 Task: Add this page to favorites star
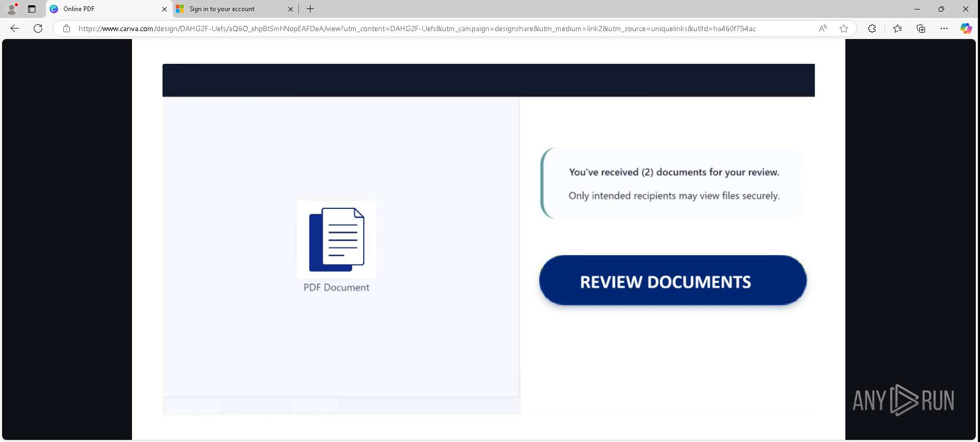click(x=844, y=28)
